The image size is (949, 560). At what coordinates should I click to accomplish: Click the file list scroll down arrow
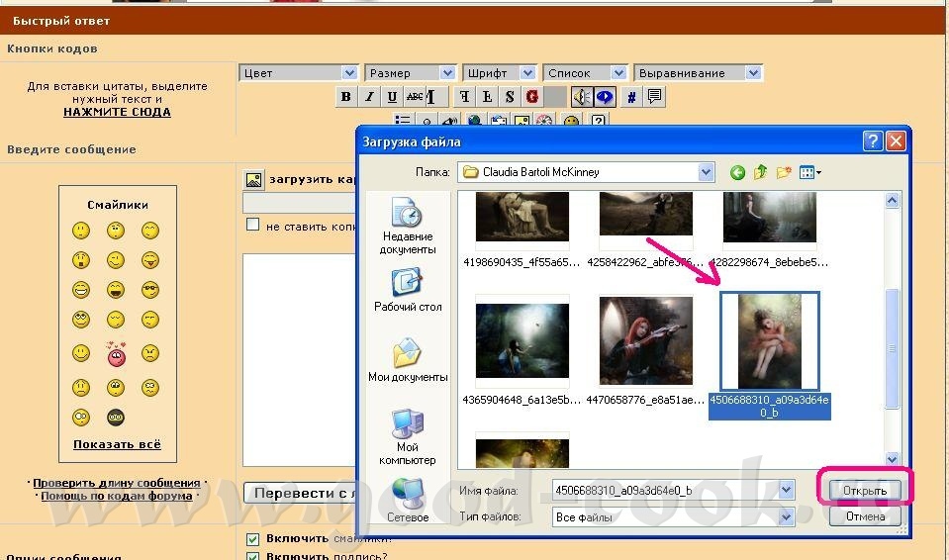click(x=893, y=459)
